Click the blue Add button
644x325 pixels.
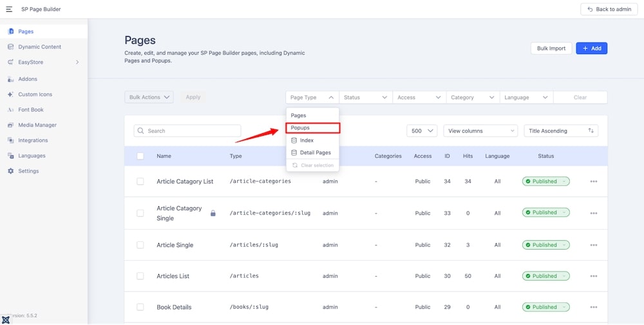point(591,48)
